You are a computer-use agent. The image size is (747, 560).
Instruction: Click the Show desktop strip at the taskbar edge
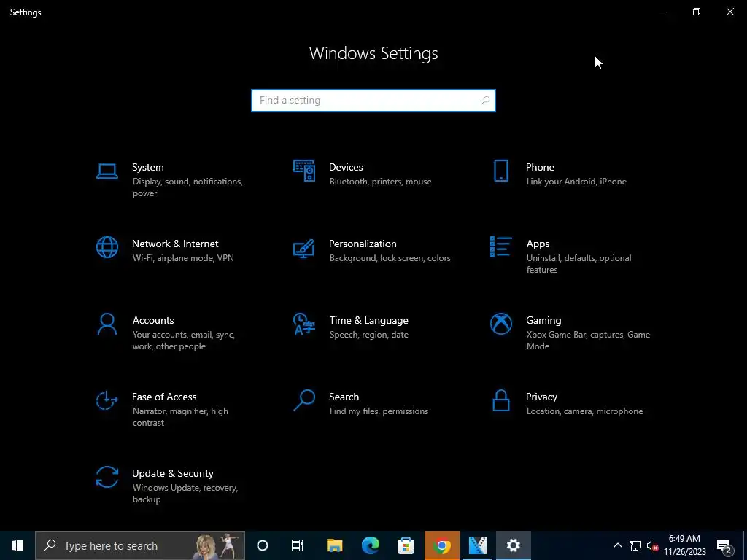[745, 545]
